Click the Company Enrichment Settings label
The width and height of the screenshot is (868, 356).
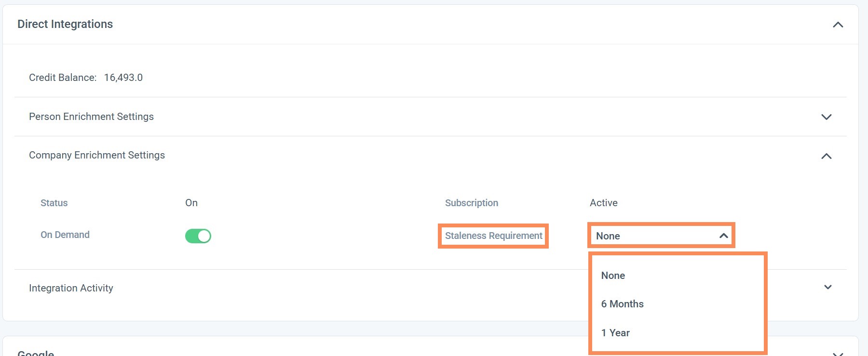[x=97, y=155]
